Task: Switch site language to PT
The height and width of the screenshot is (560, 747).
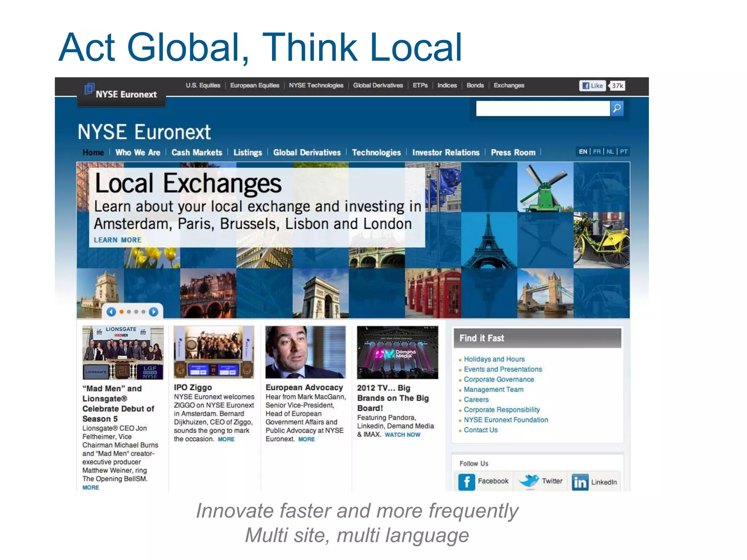Action: coord(624,152)
